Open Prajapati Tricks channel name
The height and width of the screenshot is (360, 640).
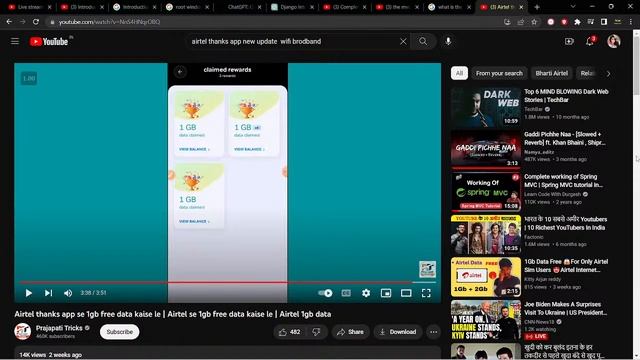[x=59, y=328]
